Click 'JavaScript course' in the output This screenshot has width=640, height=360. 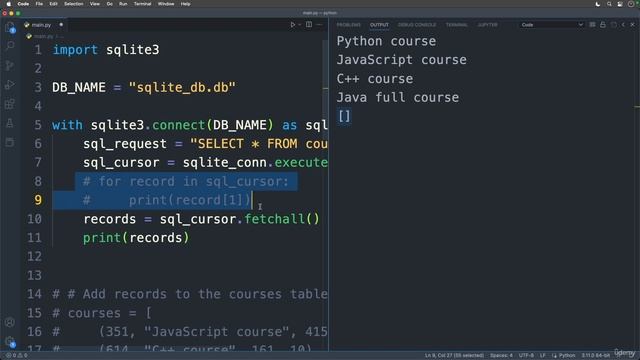pos(402,60)
